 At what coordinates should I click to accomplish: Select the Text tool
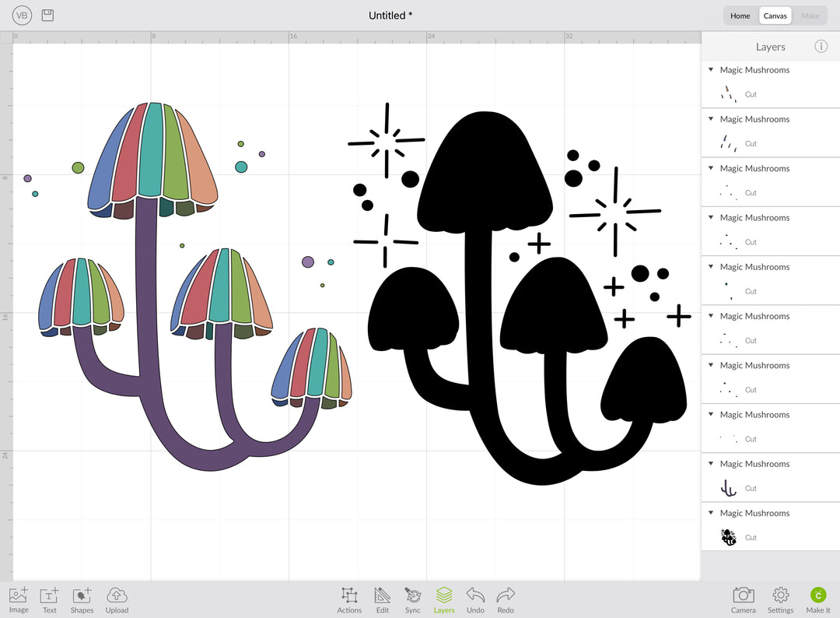pyautogui.click(x=49, y=596)
